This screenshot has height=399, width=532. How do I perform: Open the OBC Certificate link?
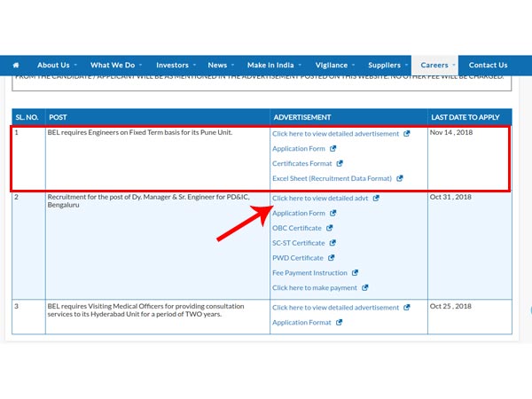(297, 228)
